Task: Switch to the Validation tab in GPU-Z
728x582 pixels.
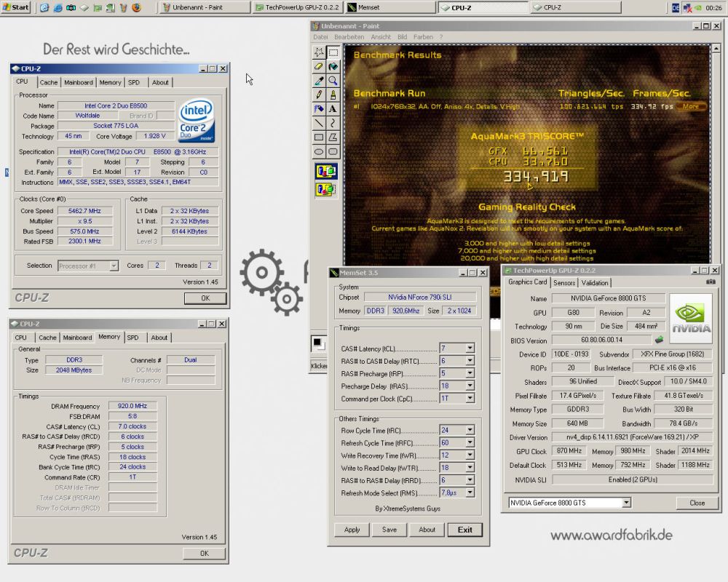Action: 595,283
